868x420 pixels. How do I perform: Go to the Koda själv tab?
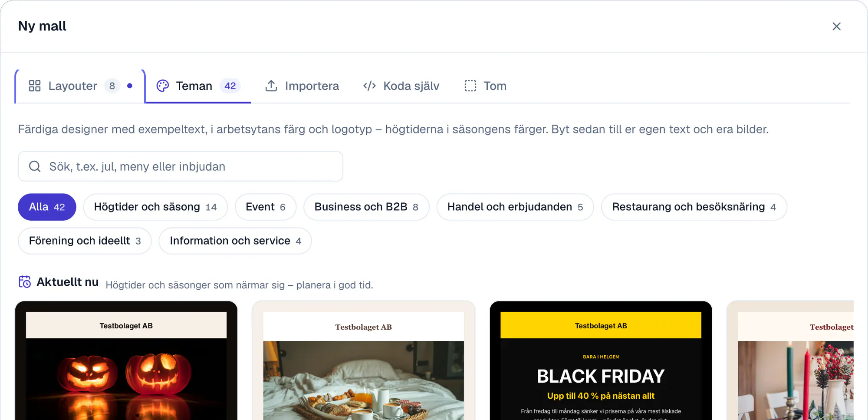pos(401,86)
